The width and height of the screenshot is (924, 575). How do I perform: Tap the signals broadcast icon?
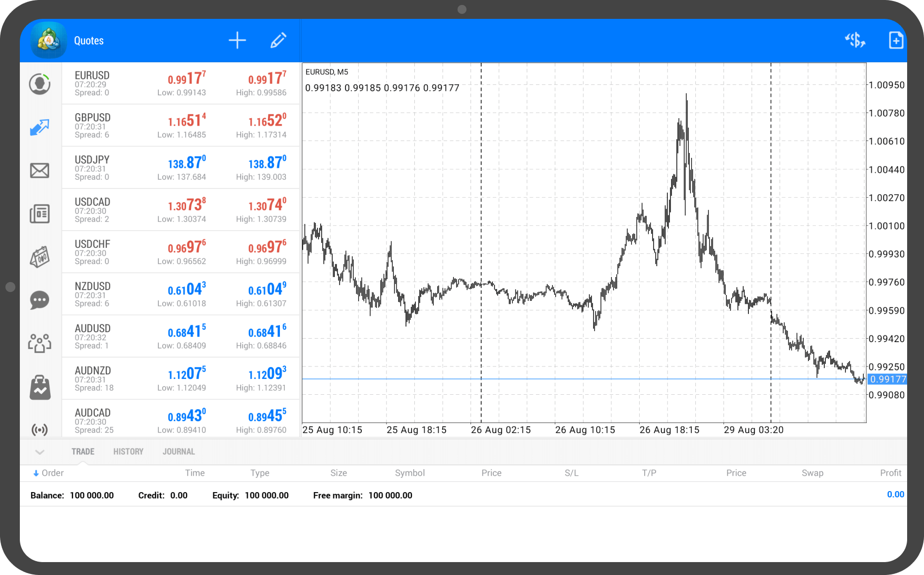coord(40,429)
